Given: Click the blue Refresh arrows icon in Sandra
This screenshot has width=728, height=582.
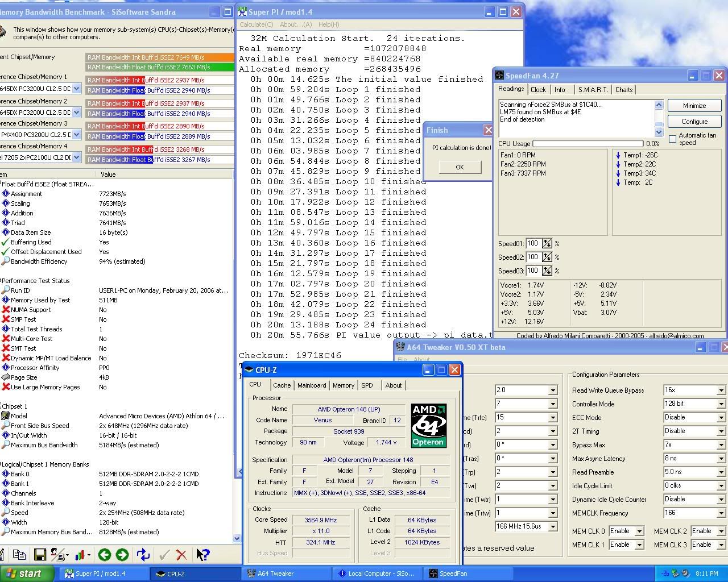Looking at the screenshot, I should [x=143, y=555].
